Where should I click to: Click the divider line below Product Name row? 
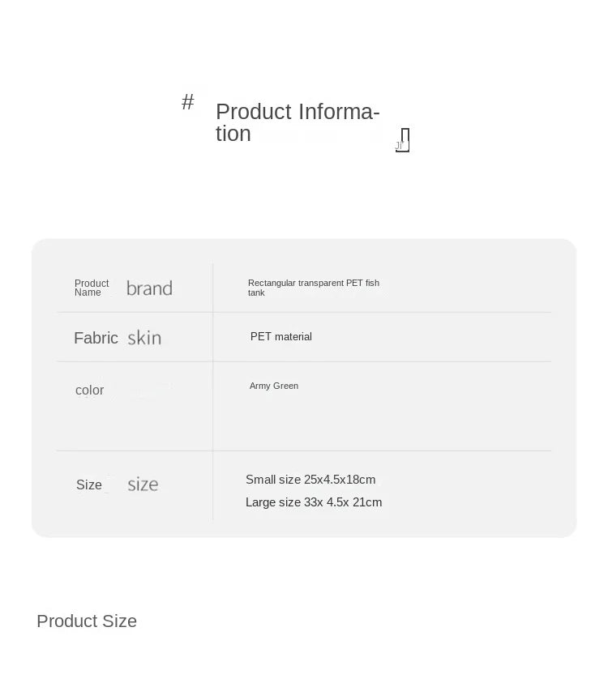coord(381,313)
